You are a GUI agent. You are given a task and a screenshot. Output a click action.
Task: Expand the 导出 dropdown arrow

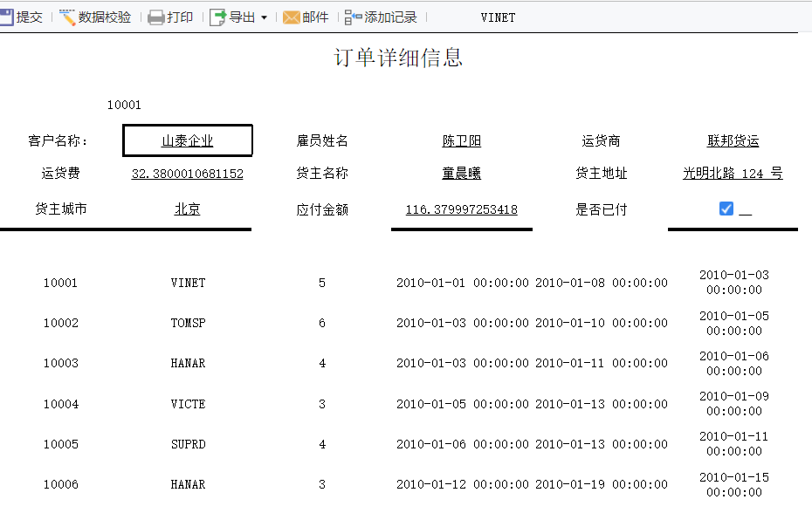pyautogui.click(x=264, y=17)
